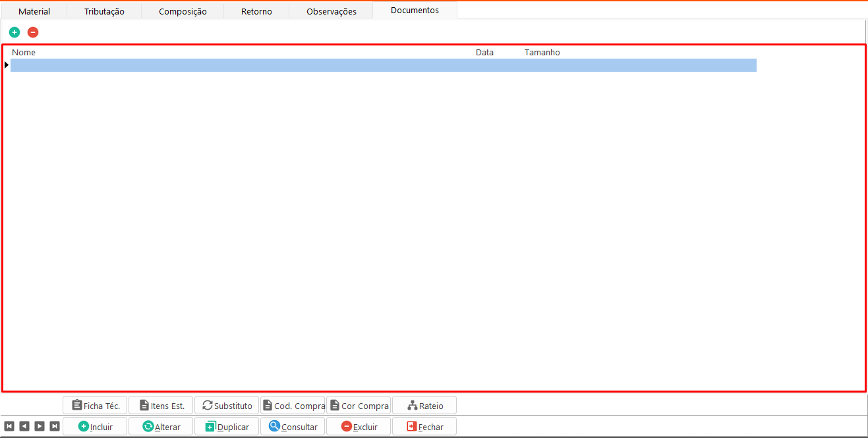Go to last record navigation arrow

pyautogui.click(x=55, y=426)
